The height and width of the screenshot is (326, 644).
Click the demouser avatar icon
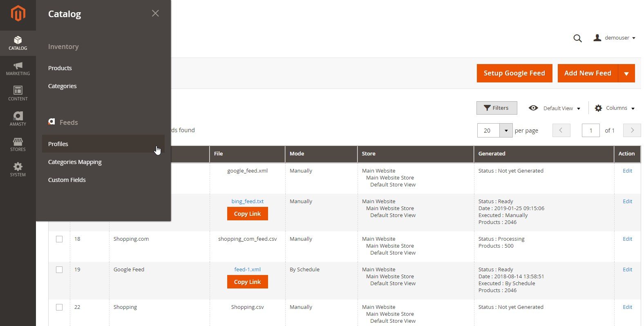(x=597, y=38)
